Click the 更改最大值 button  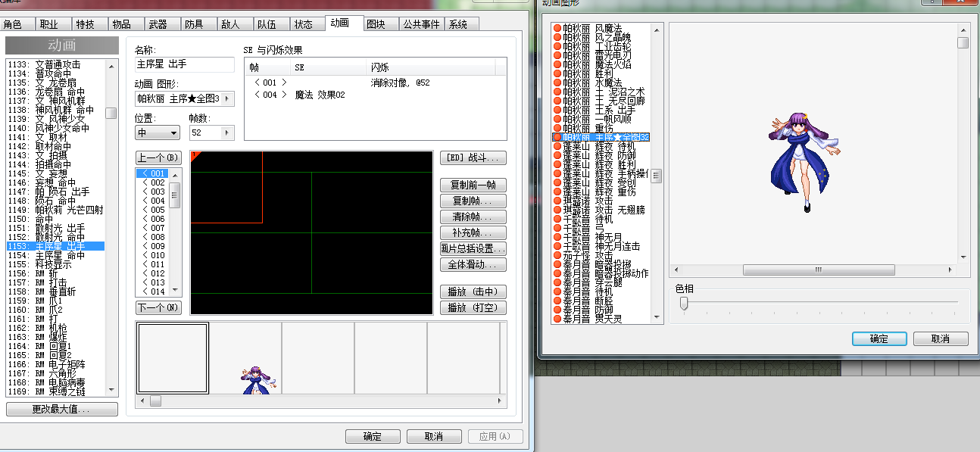point(62,410)
